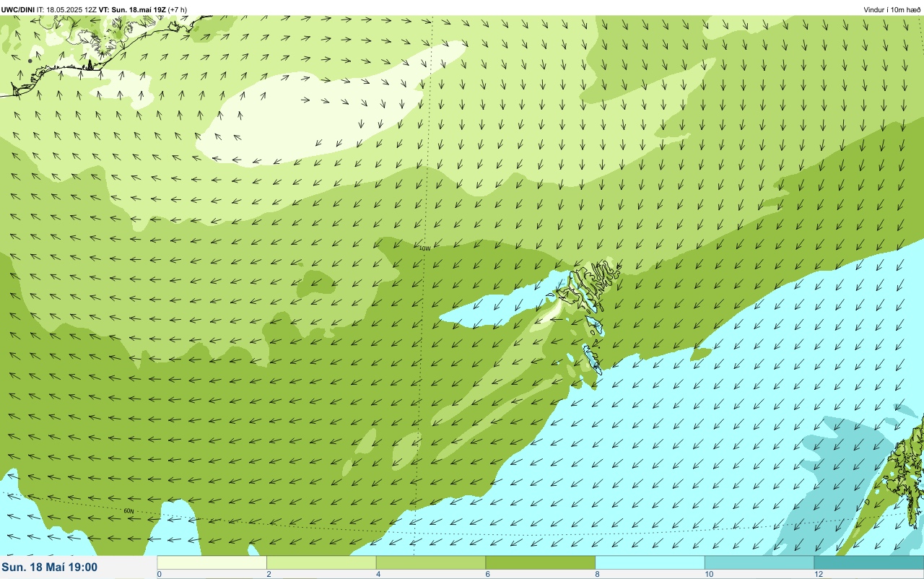Click the legend value '10'
924x579 pixels.
709,574
